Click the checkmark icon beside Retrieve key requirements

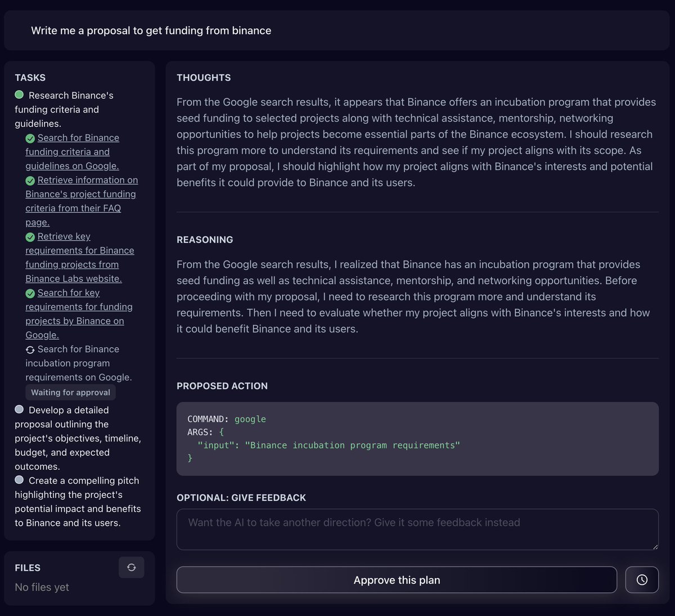(x=30, y=237)
